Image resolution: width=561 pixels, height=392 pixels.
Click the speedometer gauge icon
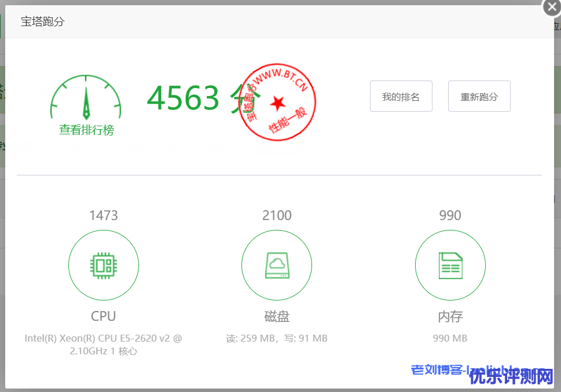[86, 97]
